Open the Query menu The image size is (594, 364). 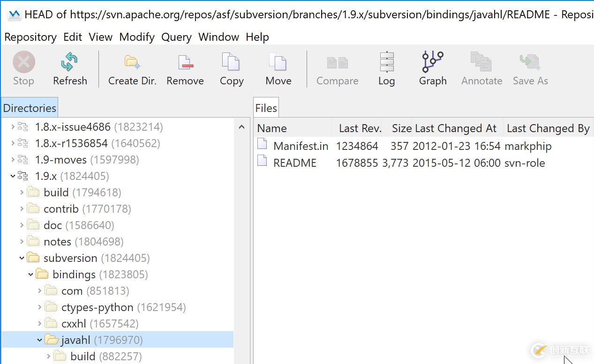pyautogui.click(x=176, y=37)
